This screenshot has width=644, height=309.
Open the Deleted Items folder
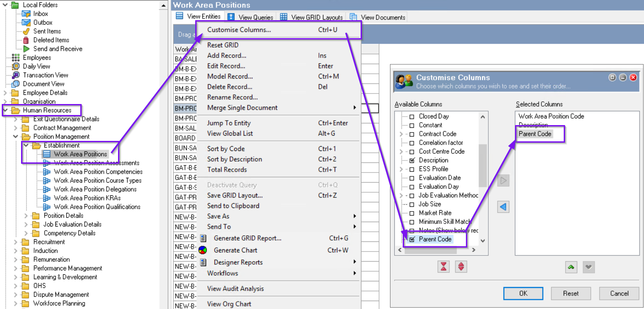[51, 40]
